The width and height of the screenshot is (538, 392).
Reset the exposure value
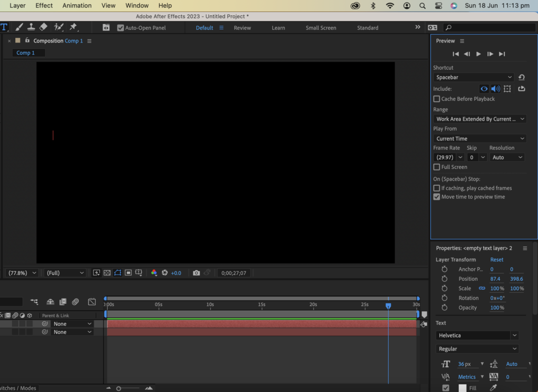[x=164, y=273]
